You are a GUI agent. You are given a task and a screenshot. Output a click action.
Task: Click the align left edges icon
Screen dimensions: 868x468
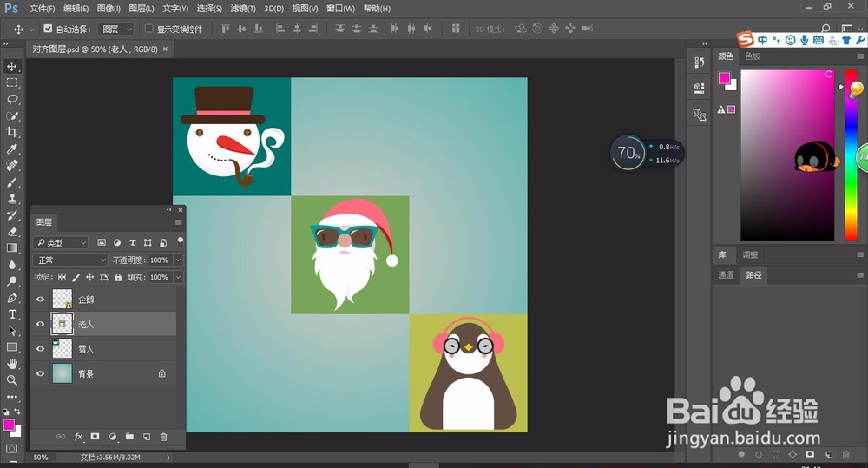click(x=280, y=29)
